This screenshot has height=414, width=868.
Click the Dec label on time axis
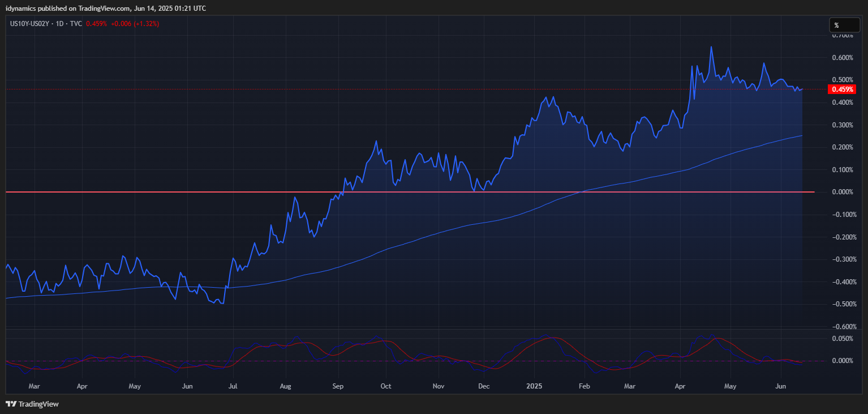[x=484, y=386]
